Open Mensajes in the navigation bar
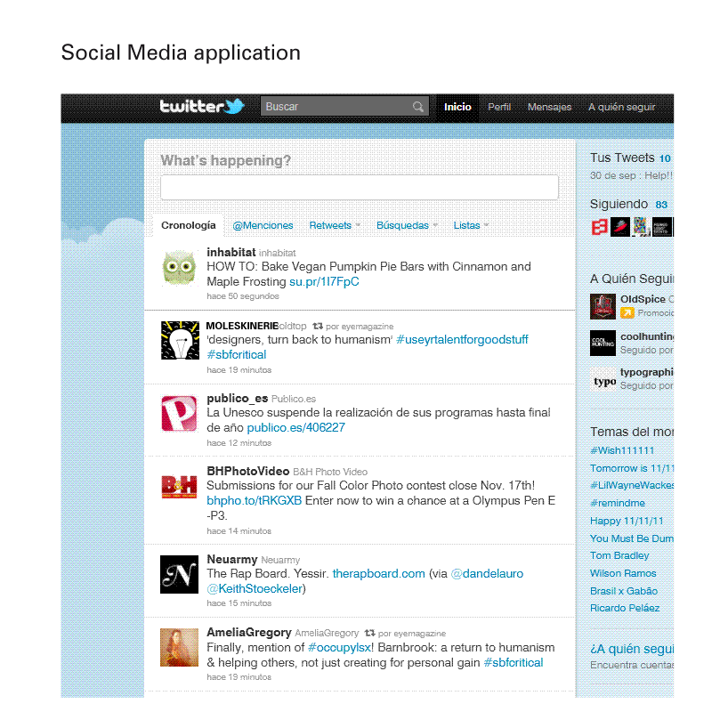Screen dimensions: 728x728 [549, 107]
